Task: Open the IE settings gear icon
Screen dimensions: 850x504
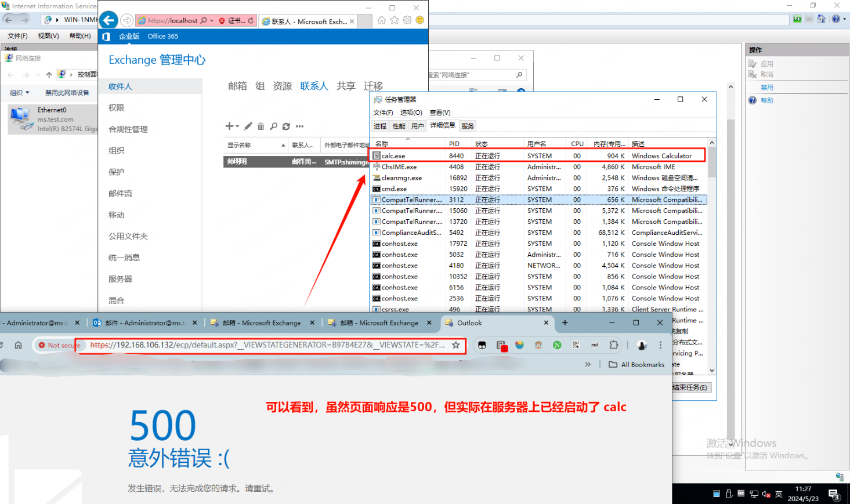Action: [407, 20]
